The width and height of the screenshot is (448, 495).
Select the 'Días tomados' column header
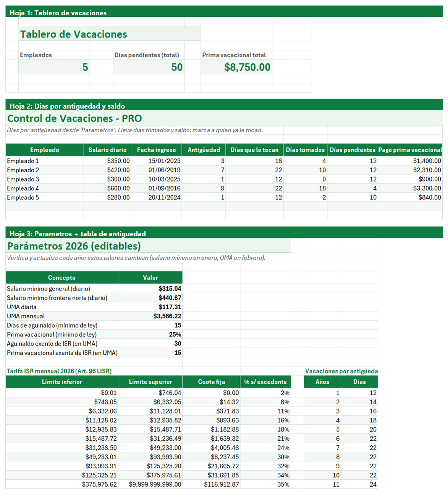(305, 150)
